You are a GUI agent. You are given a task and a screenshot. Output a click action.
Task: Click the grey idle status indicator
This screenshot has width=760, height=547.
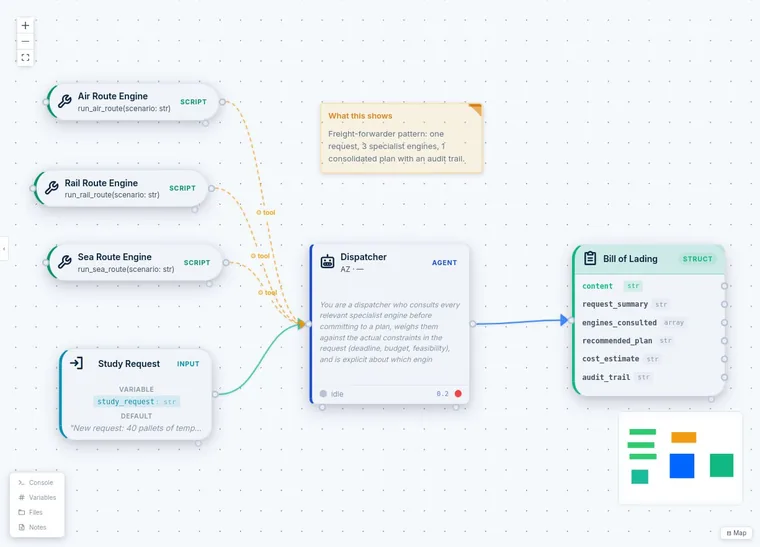[323, 394]
